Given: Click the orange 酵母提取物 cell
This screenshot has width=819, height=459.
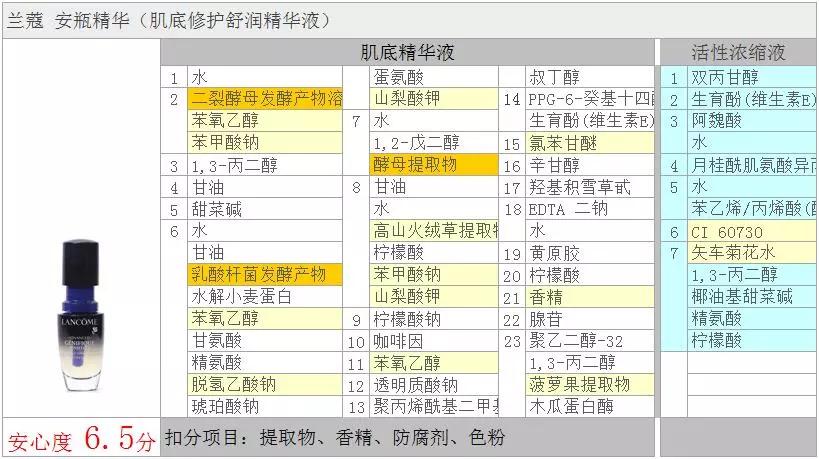Looking at the screenshot, I should click(x=434, y=164).
